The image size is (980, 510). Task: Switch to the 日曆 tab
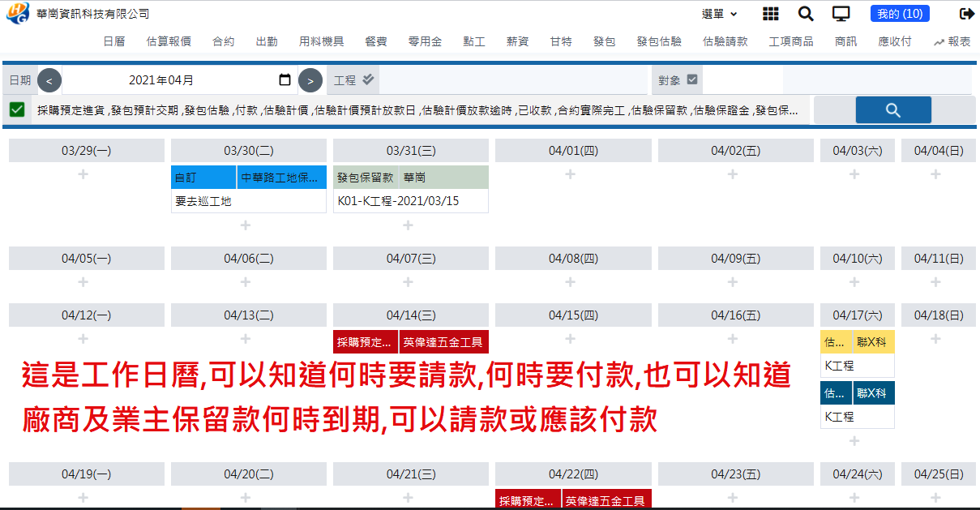[x=114, y=41]
